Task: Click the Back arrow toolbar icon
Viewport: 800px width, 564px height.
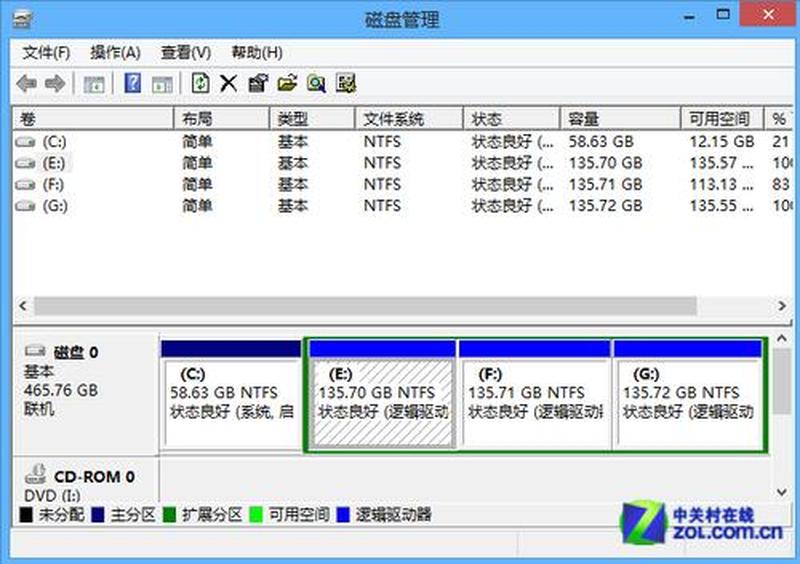Action: [x=27, y=83]
